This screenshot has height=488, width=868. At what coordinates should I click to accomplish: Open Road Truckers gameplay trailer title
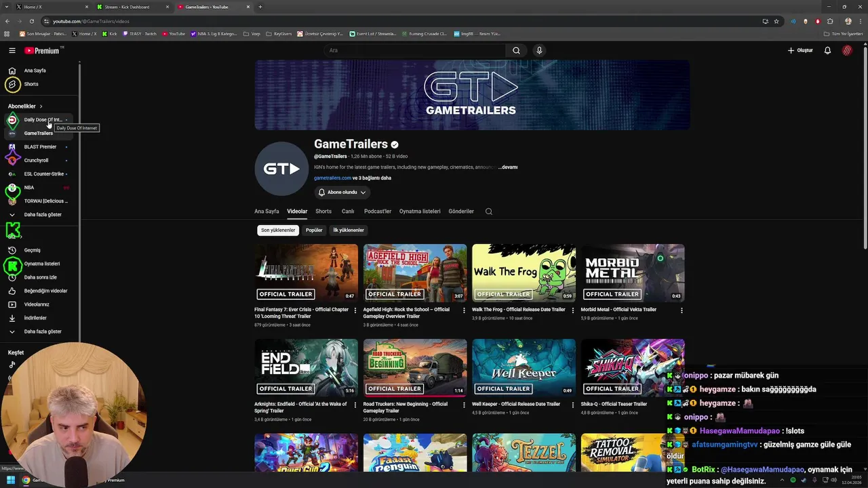pos(406,407)
